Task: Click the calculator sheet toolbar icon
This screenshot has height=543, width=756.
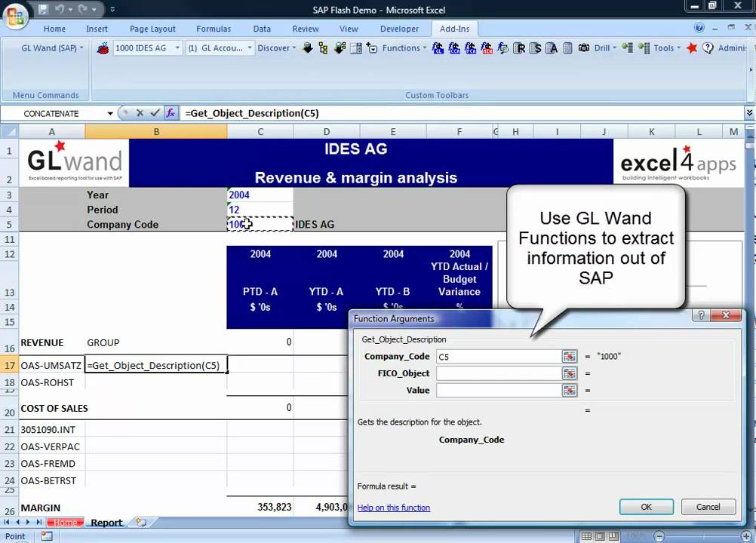Action: (x=356, y=48)
